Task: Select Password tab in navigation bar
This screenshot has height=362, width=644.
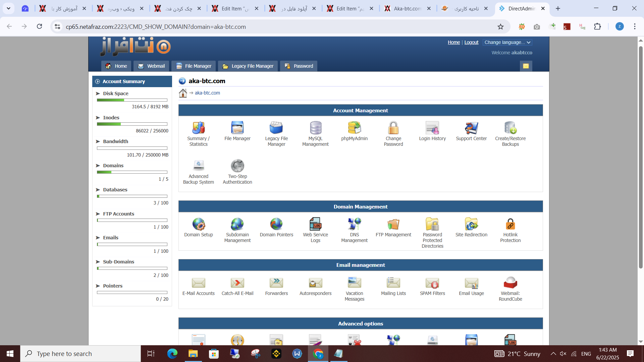Action: pos(299,66)
